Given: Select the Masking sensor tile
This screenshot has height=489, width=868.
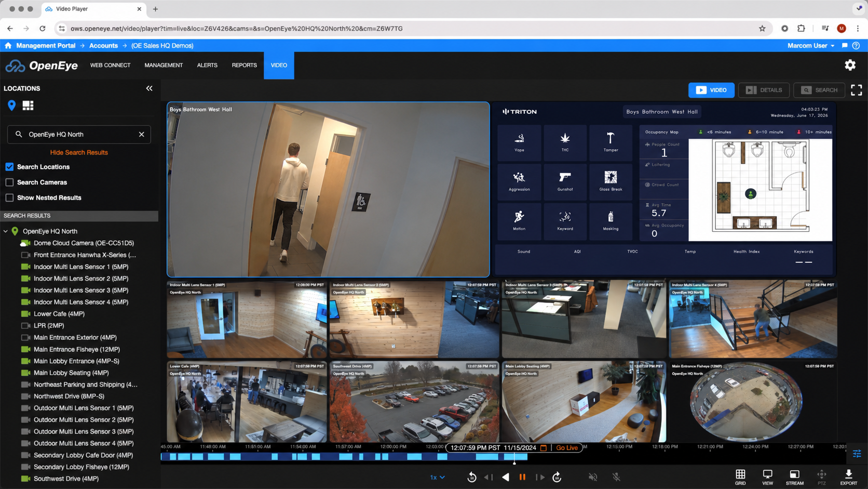Looking at the screenshot, I should pyautogui.click(x=611, y=221).
